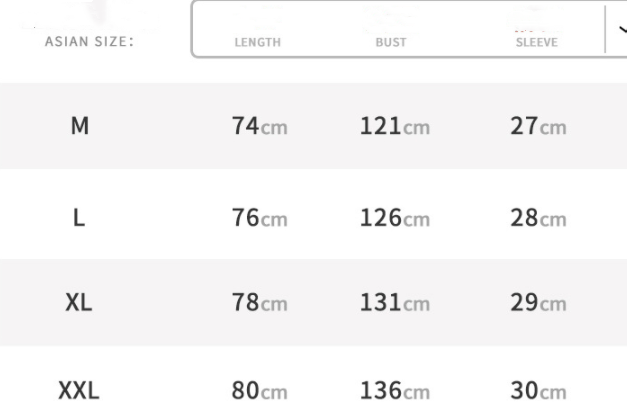Click the 76cm length value

point(259,219)
